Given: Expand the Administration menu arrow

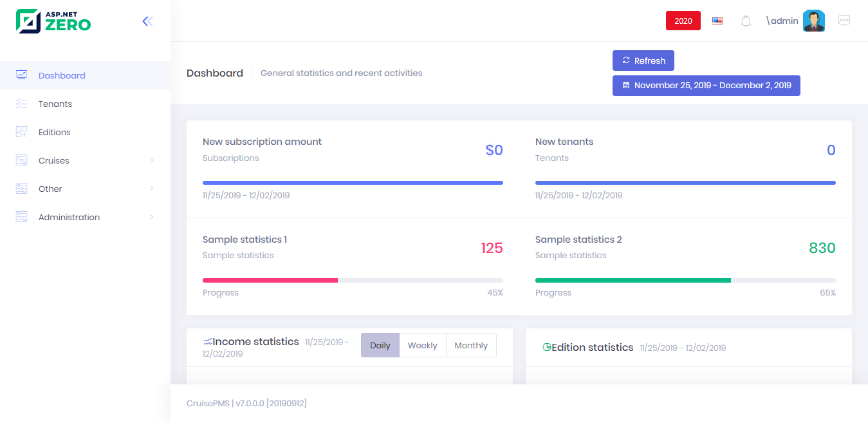Looking at the screenshot, I should [x=152, y=217].
